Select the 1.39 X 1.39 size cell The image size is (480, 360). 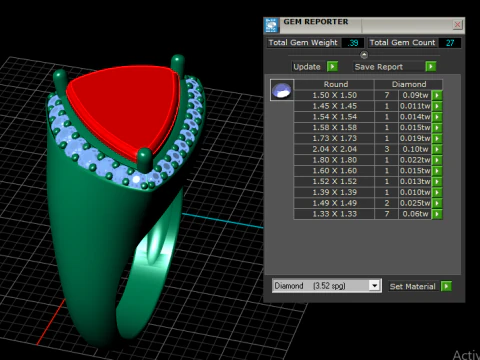pos(334,192)
